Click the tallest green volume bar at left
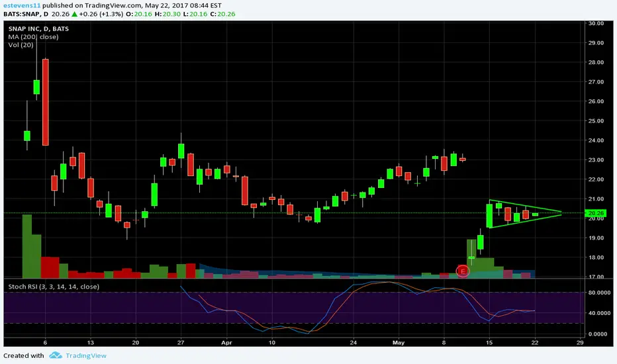 (27, 246)
